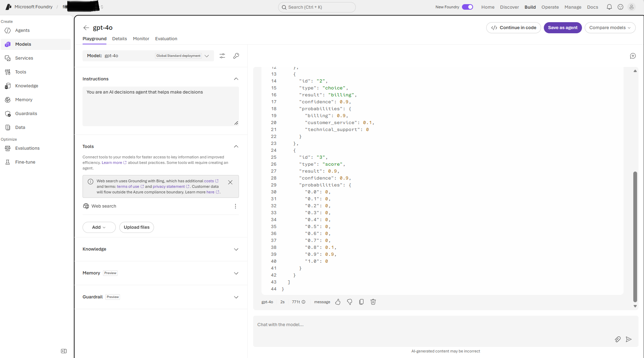
Task: Start a new chat with plus bubble icon
Action: point(633,56)
